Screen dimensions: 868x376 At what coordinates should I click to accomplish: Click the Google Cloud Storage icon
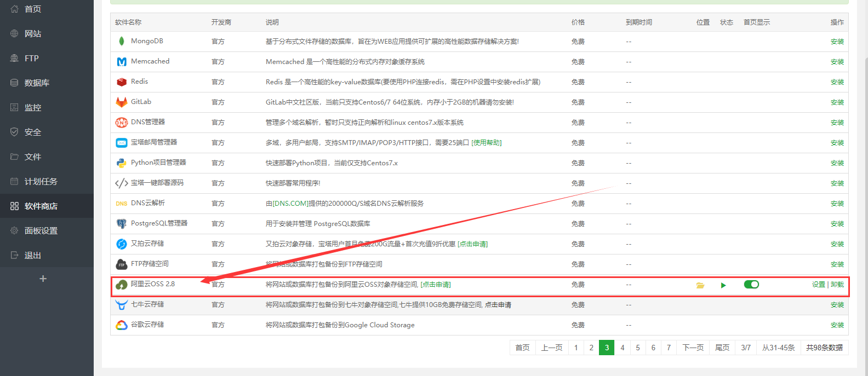click(121, 325)
